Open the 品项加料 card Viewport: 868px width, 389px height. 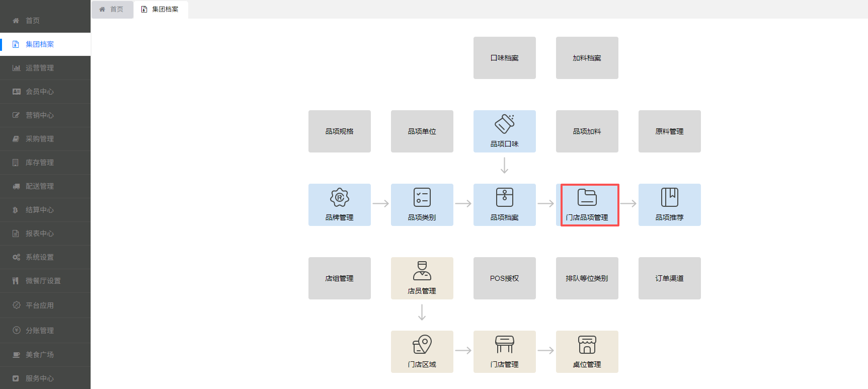click(587, 131)
